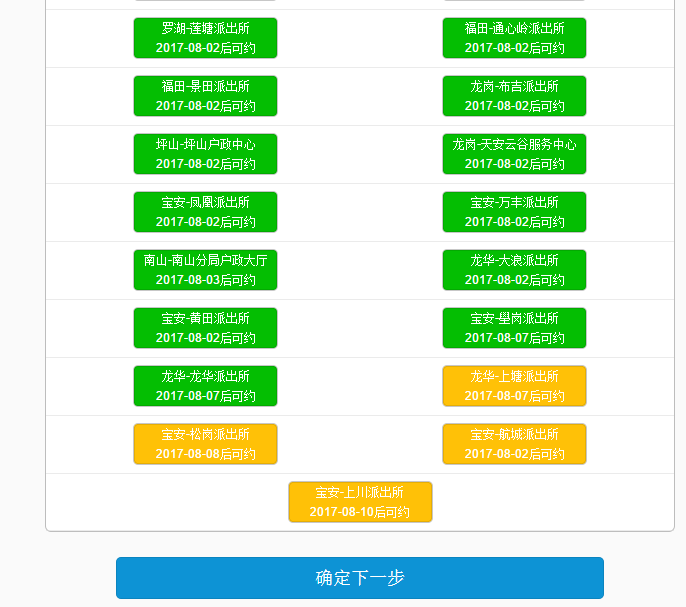The image size is (686, 607).
Task: Click the 宝安-凤凰派出所 button
Action: click(x=205, y=212)
